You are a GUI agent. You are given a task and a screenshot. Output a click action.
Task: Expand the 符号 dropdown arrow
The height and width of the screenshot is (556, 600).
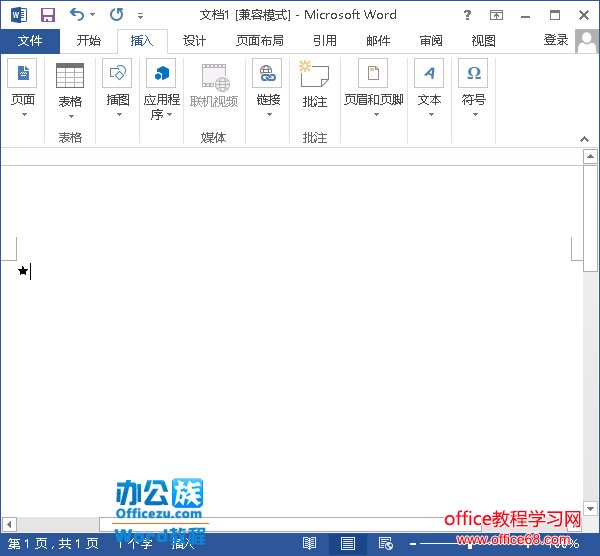(x=475, y=114)
